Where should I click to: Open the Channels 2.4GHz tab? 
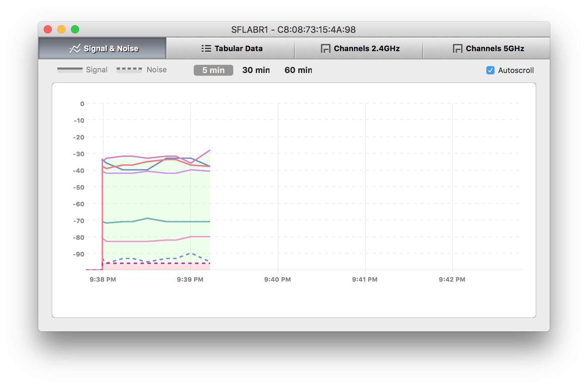tap(359, 48)
